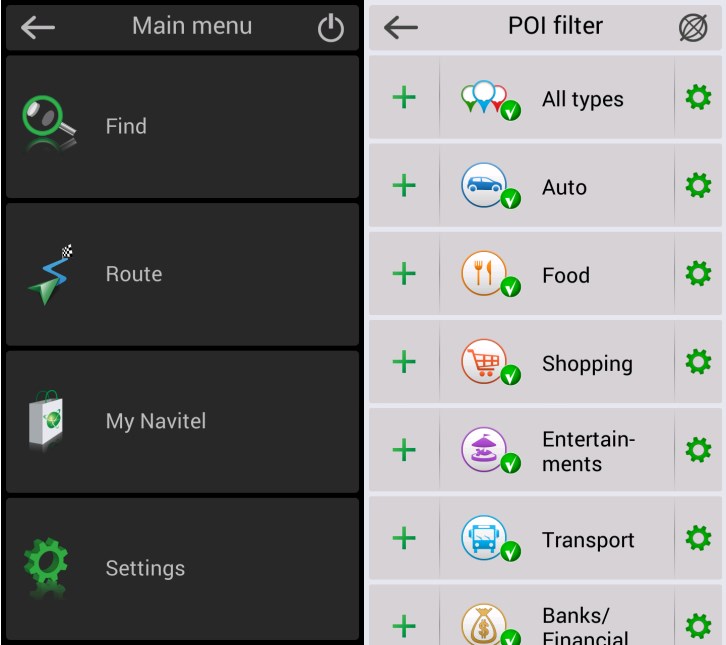Select the Shopping cart category
Viewport: 726px width, 645px height.
coord(557,362)
